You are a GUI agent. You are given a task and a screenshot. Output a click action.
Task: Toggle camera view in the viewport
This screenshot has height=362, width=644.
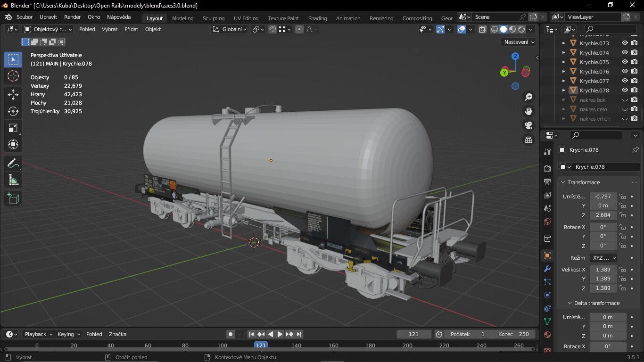coord(528,125)
